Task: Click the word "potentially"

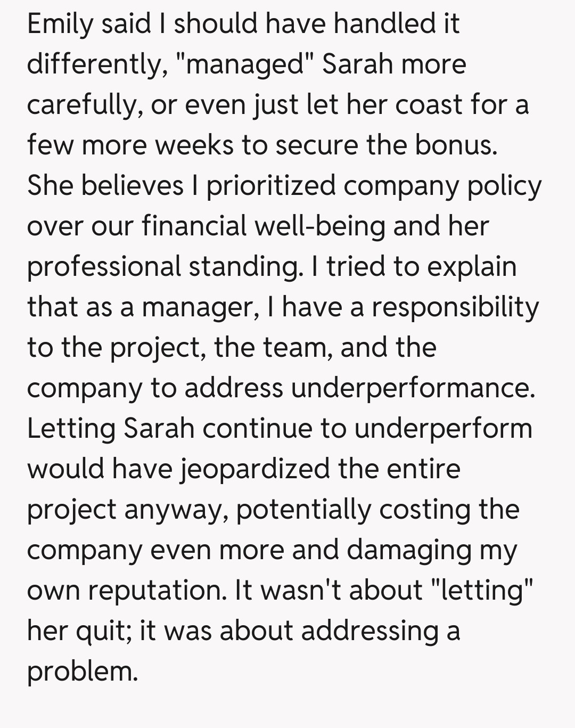Action: pyautogui.click(x=303, y=510)
